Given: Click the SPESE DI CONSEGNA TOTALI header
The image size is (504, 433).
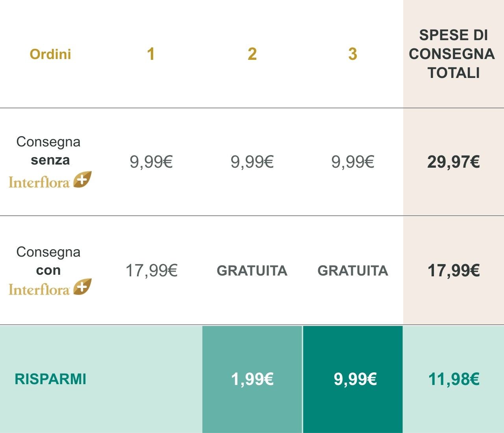Looking at the screenshot, I should point(453,54).
